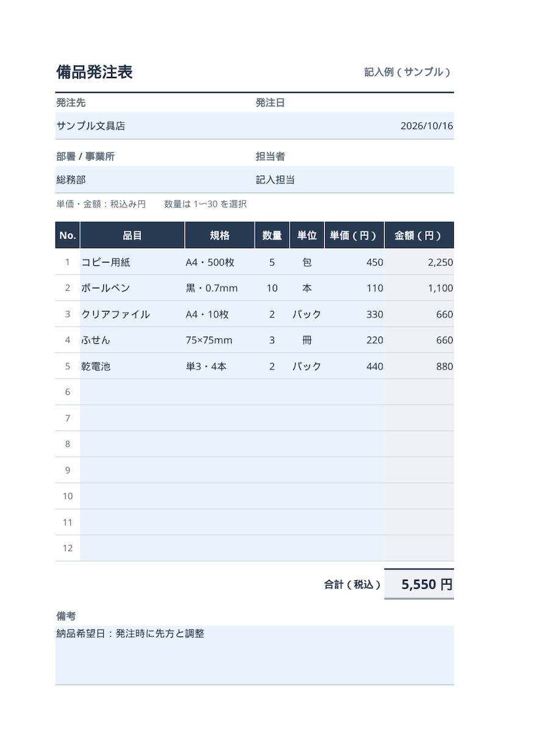Select the 備考 notes text area
The width and height of the screenshot is (535, 756).
tap(254, 655)
